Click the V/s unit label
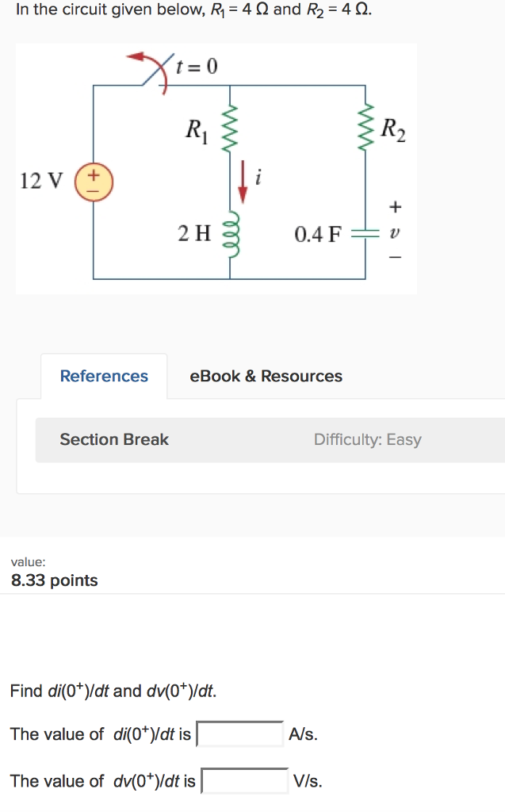The height and width of the screenshot is (812, 505). point(305,781)
